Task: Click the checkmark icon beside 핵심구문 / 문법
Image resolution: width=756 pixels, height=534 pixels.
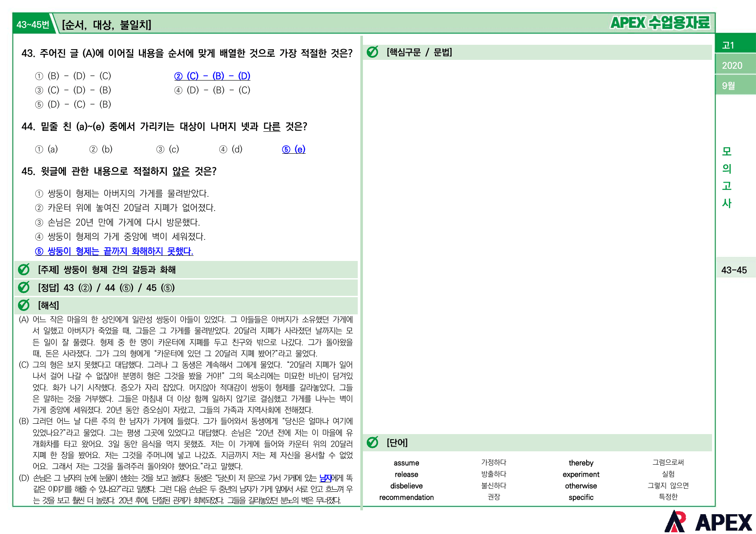Action: (372, 52)
